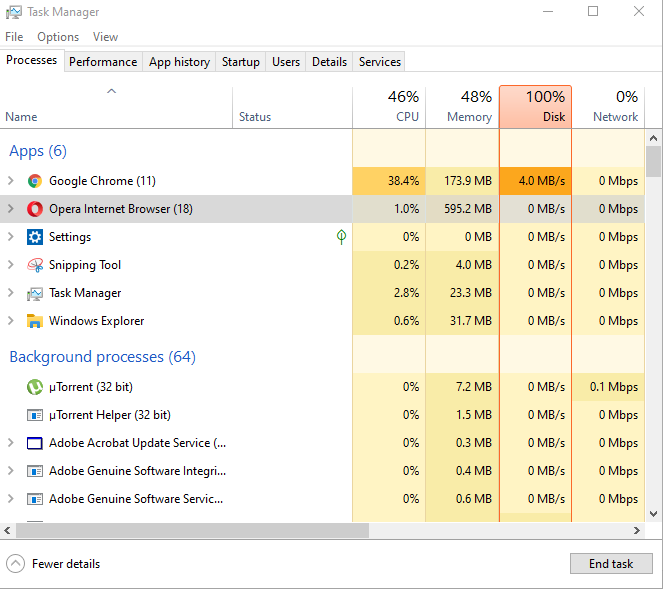The image size is (663, 589).
Task: Switch to the App history tab
Action: (179, 62)
